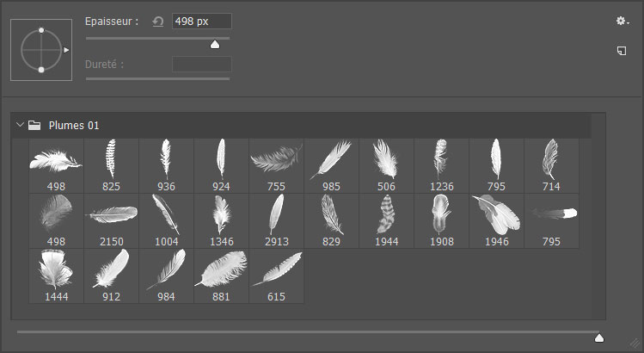Collapse the Plumes 01 brush group
Screen dimensions: 644x353
[x=21, y=126]
